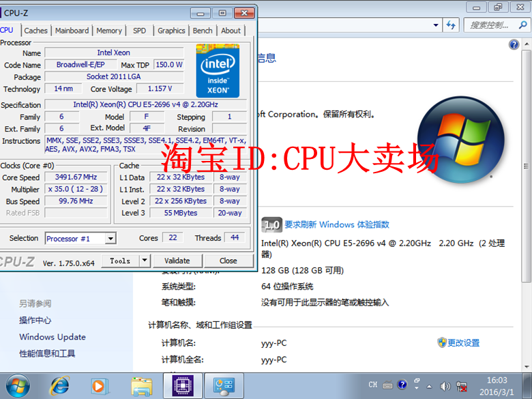Screen dimensions: 532x399
Task: Click the language bar help icon
Action: 402,385
